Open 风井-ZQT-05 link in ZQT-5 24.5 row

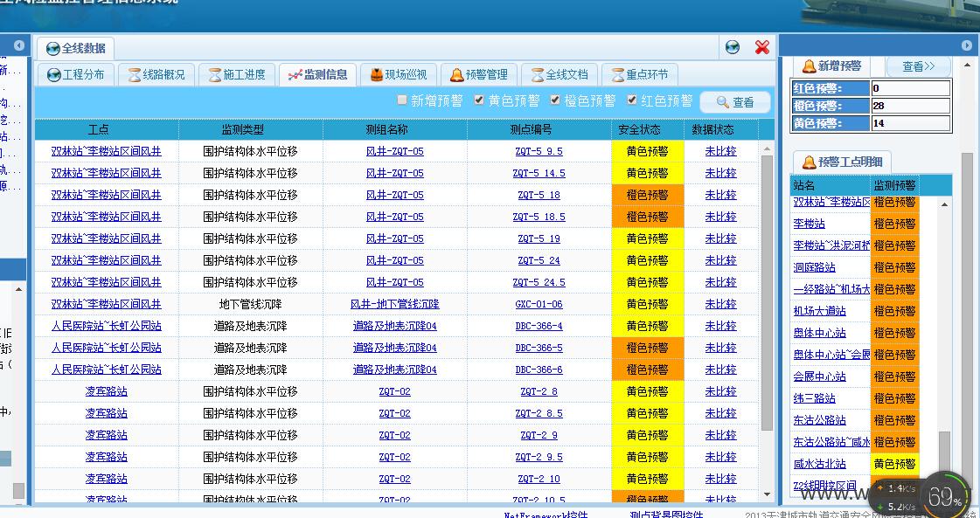[x=394, y=282]
